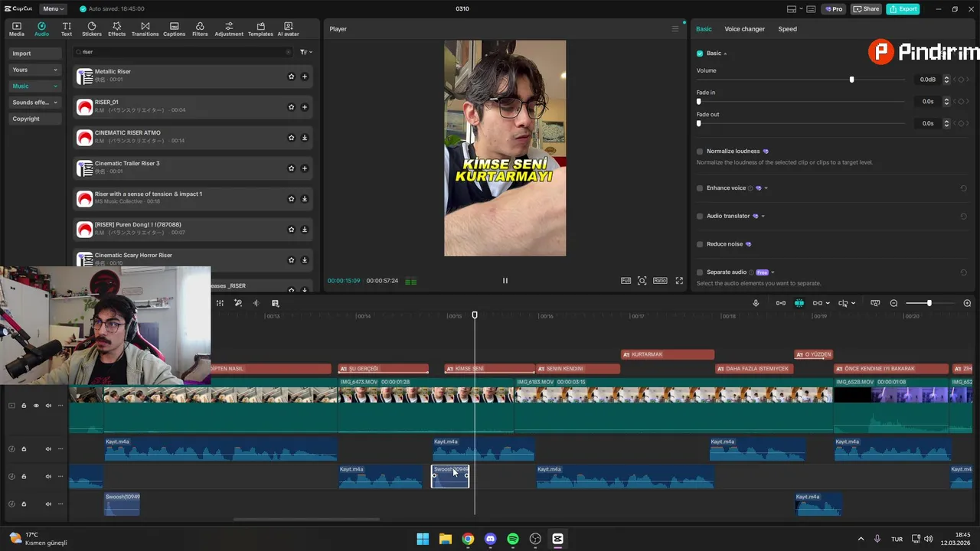This screenshot has width=980, height=551.
Task: Lock the main video track
Action: (24, 406)
